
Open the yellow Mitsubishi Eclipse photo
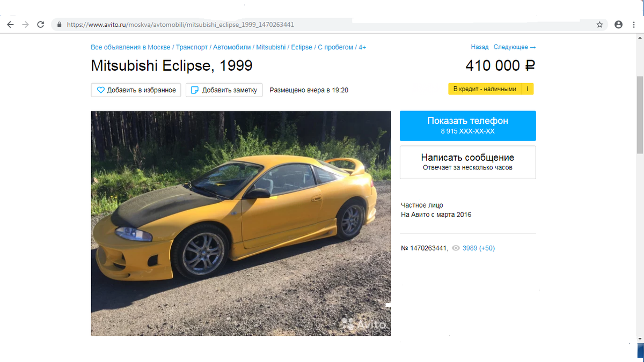pyautogui.click(x=241, y=223)
